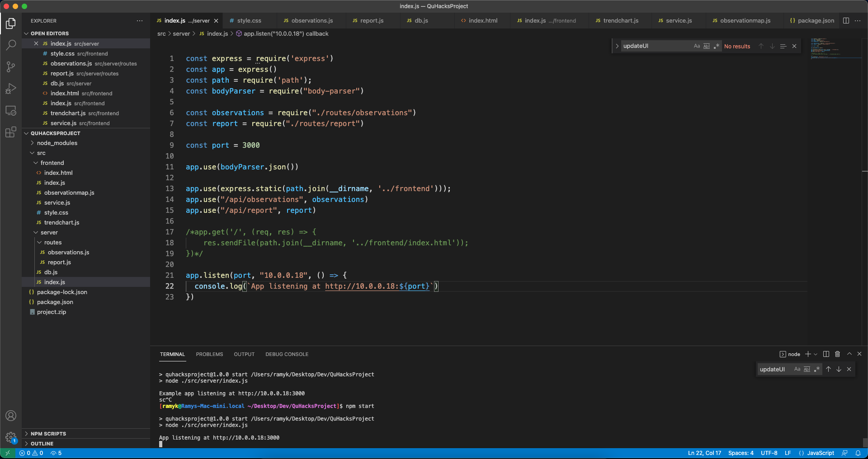Toggle Match Whole Word in terminal find
This screenshot has width=868, height=459.
807,369
